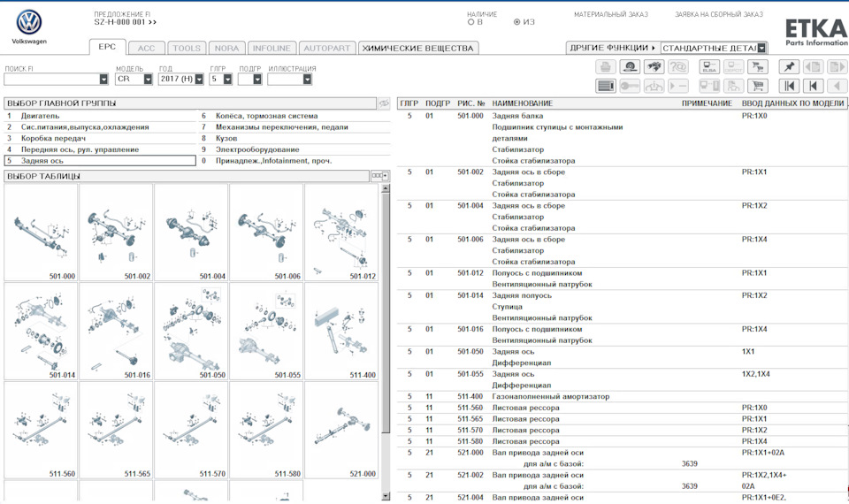
Task: Click the vehicle info car icon
Action: pos(654,86)
